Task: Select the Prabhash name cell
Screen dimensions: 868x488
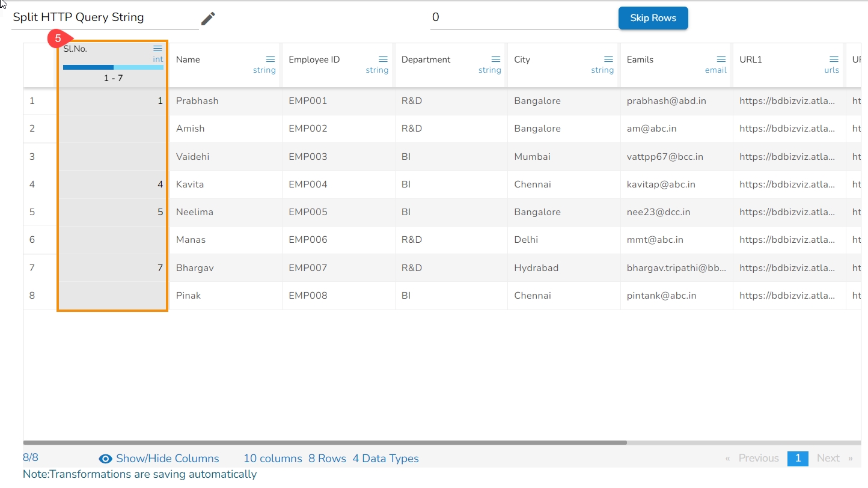Action: coord(197,101)
